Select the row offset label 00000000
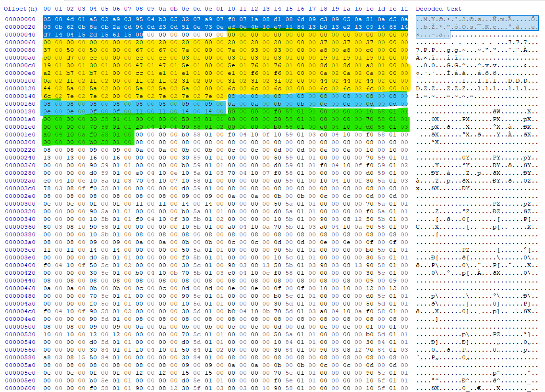Image resolution: width=545 pixels, height=392 pixels. 20,20
